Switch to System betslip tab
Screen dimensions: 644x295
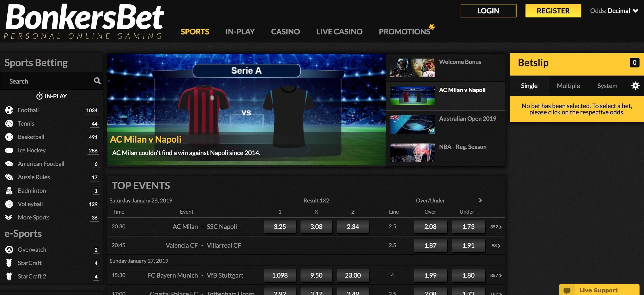point(607,86)
